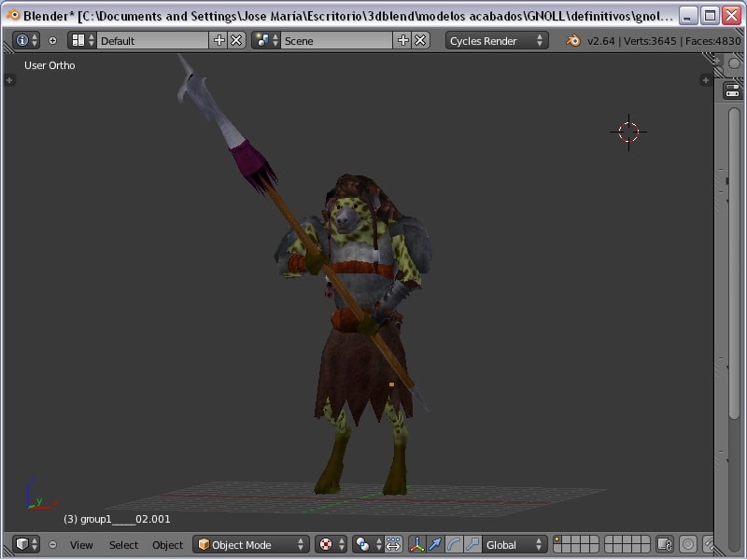This screenshot has height=560, width=747.
Task: Browse screen layouts next to Default
Action: click(x=82, y=40)
